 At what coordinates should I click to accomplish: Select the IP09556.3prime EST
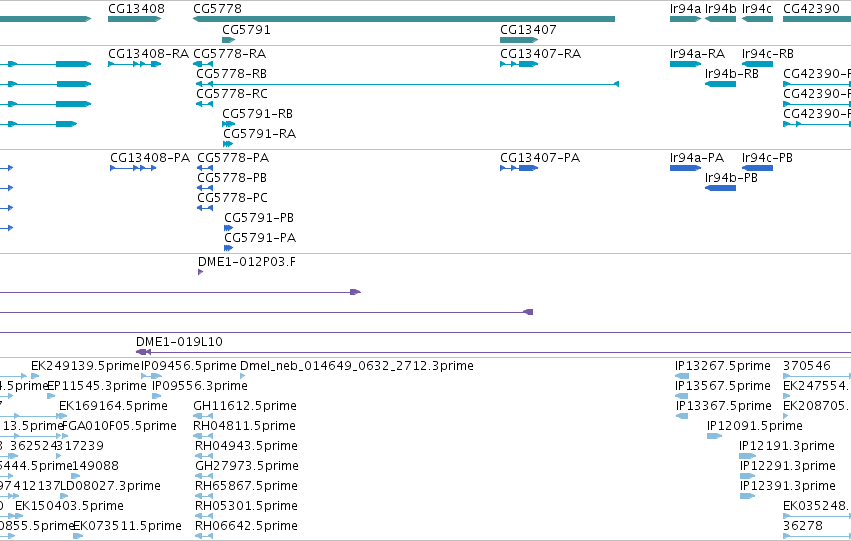tap(156, 396)
